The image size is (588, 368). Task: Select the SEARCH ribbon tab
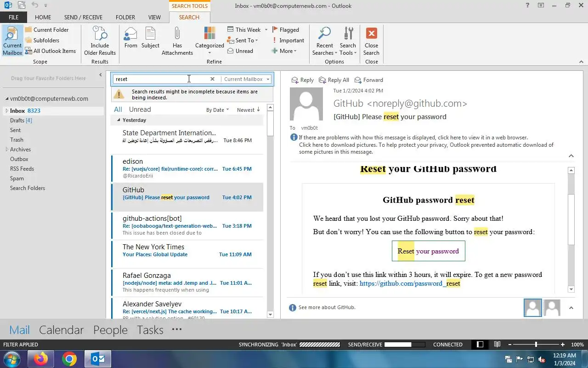pos(189,17)
